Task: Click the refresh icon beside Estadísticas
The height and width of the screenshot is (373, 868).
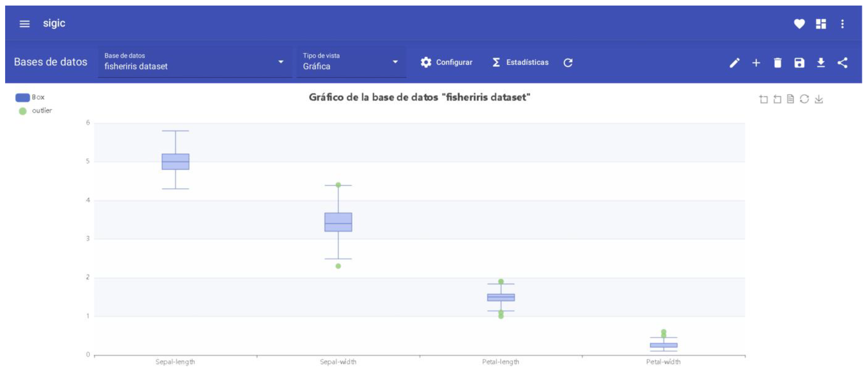Action: tap(568, 63)
